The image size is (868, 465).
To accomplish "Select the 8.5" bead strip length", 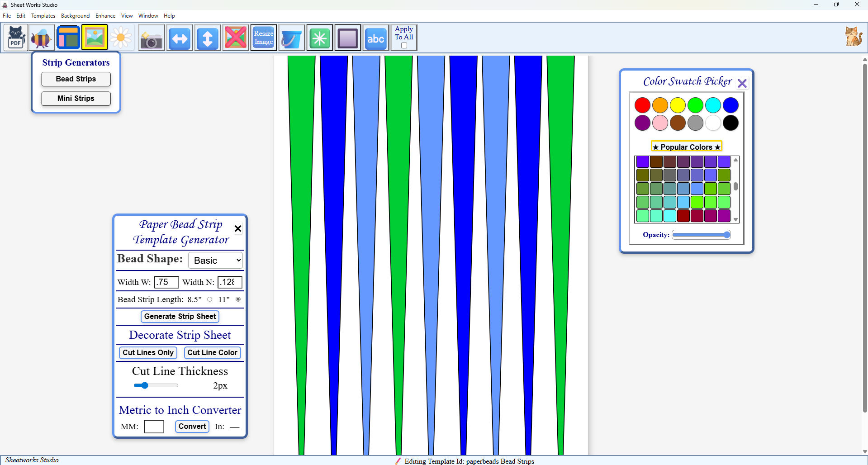I will (210, 299).
